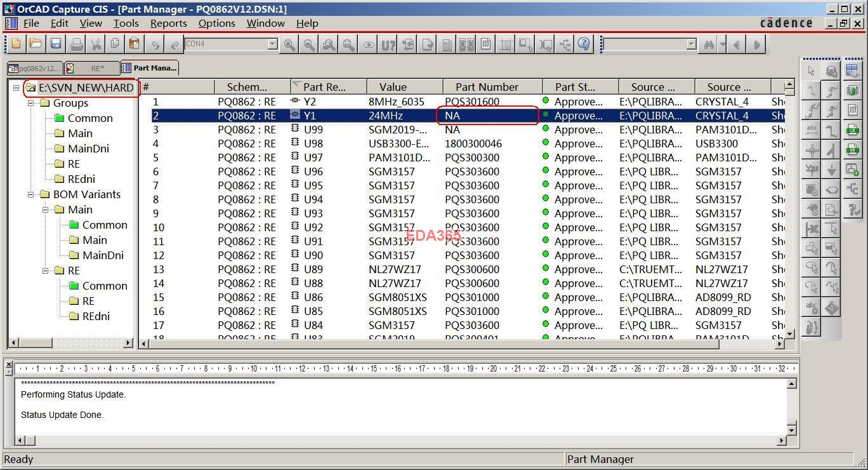The width and height of the screenshot is (868, 470).
Task: Click the blue Help question mark icon
Action: coord(584,44)
